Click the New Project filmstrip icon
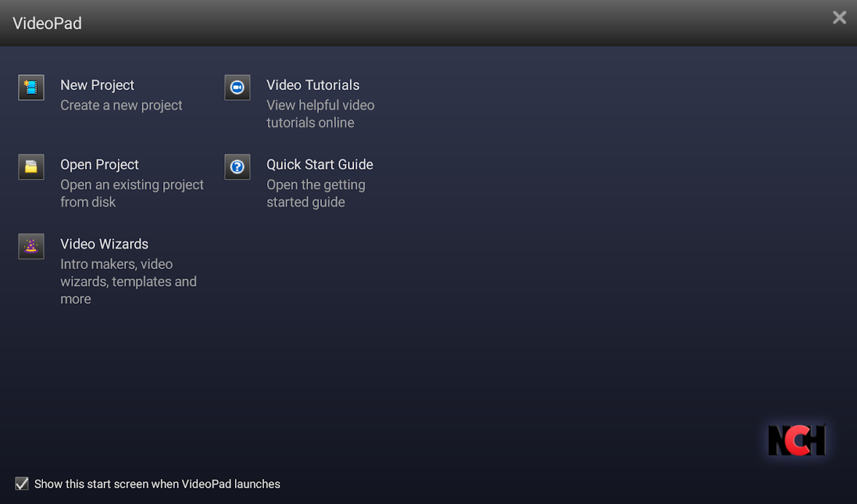Screen dimensions: 857x504 (31, 88)
